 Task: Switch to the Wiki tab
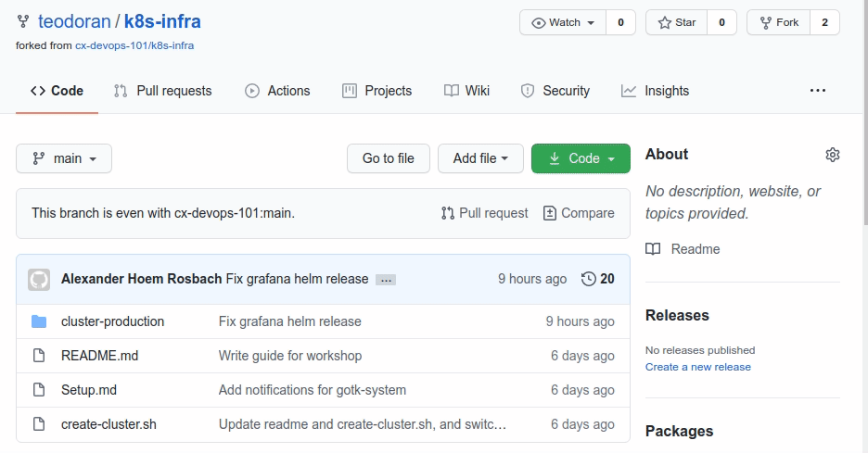[x=466, y=91]
